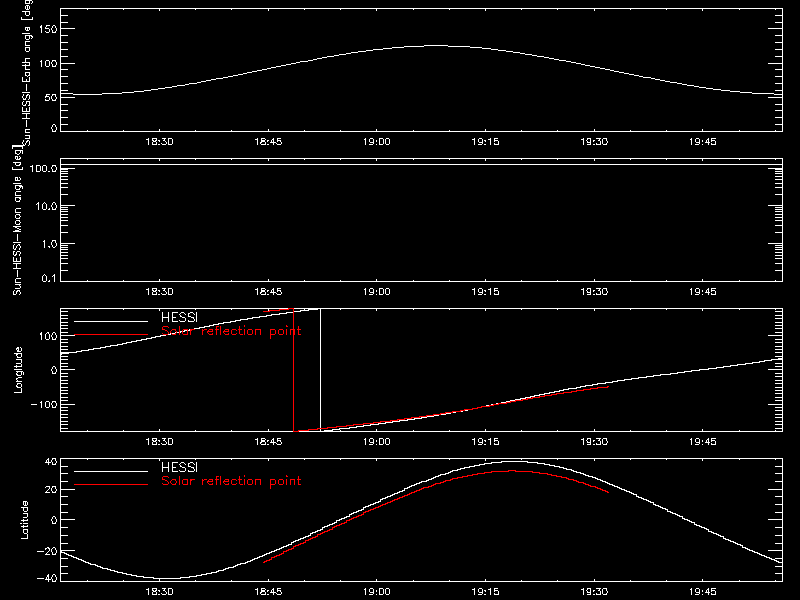Click 19:00 time label under Longitude plot
Viewport: 800px width, 600px height.
pos(377,442)
